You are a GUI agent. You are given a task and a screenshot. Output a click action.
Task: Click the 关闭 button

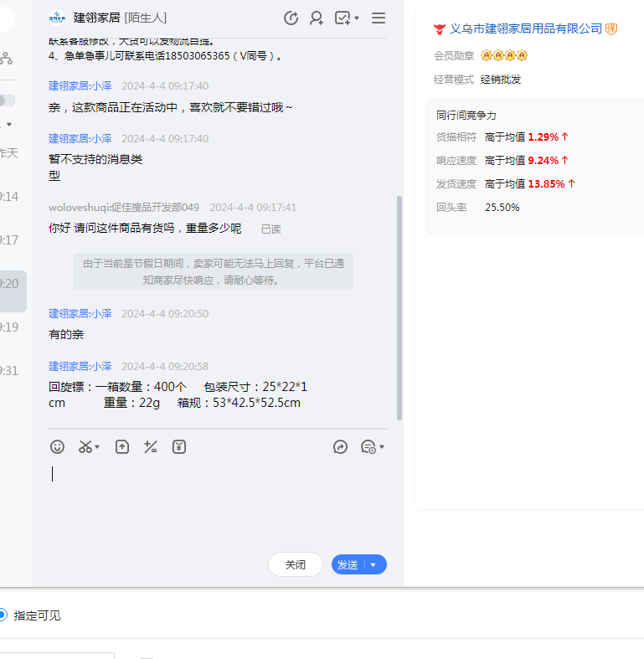(x=296, y=565)
